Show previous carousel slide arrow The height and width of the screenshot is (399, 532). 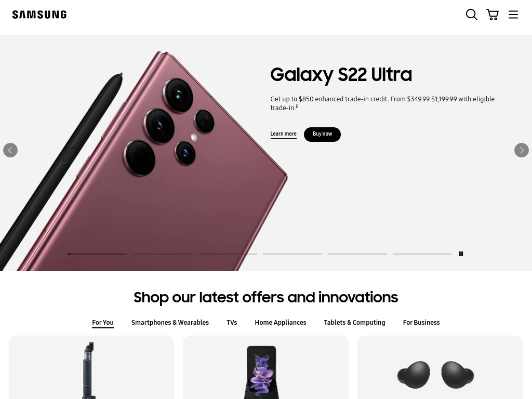coord(10,150)
